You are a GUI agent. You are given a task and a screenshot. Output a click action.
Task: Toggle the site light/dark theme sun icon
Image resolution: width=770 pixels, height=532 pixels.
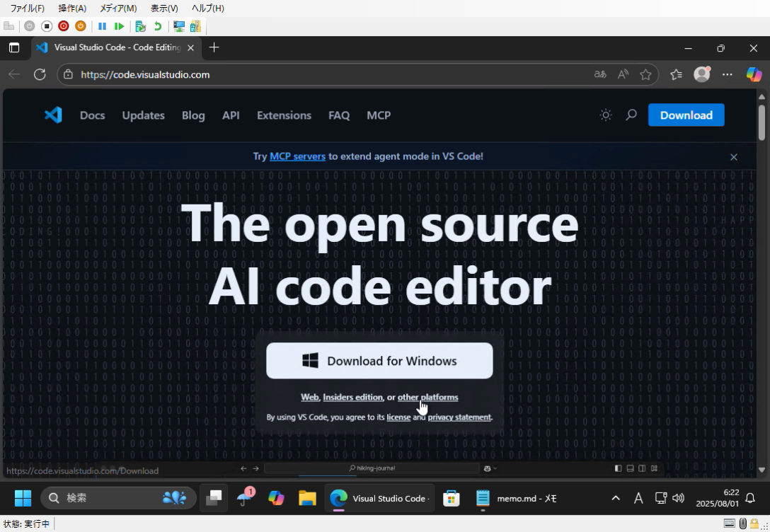[x=606, y=115]
